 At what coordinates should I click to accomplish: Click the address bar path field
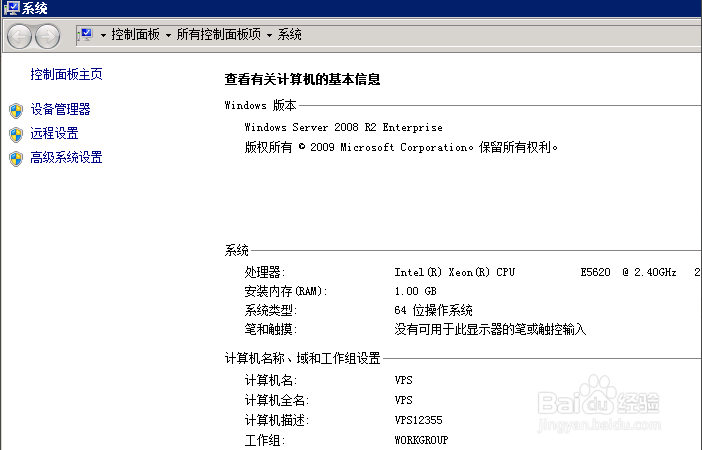pyautogui.click(x=389, y=35)
